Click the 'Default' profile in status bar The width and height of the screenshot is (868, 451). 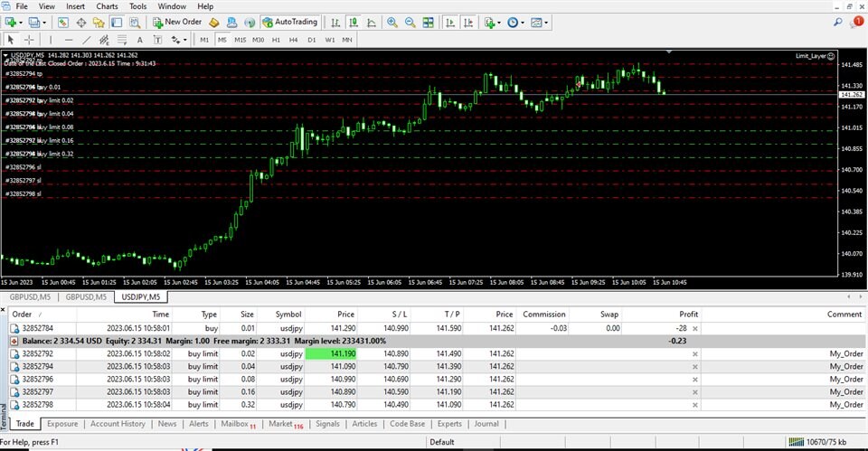click(x=442, y=442)
